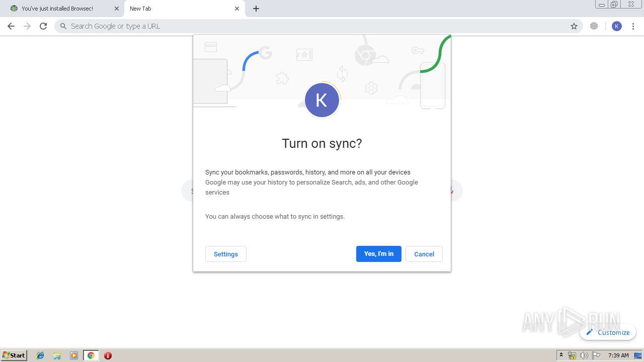Viewport: 644px width, 362px height.
Task: Click the large K profile avatar in dialog
Action: pos(322,100)
